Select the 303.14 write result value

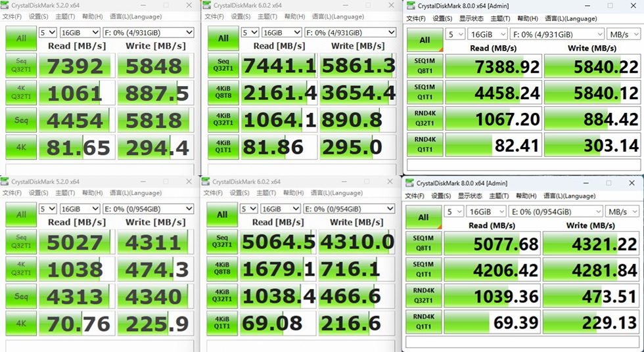pyautogui.click(x=592, y=145)
